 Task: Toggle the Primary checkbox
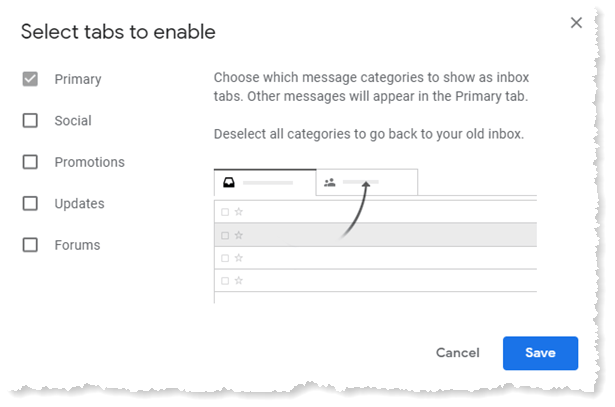(31, 79)
